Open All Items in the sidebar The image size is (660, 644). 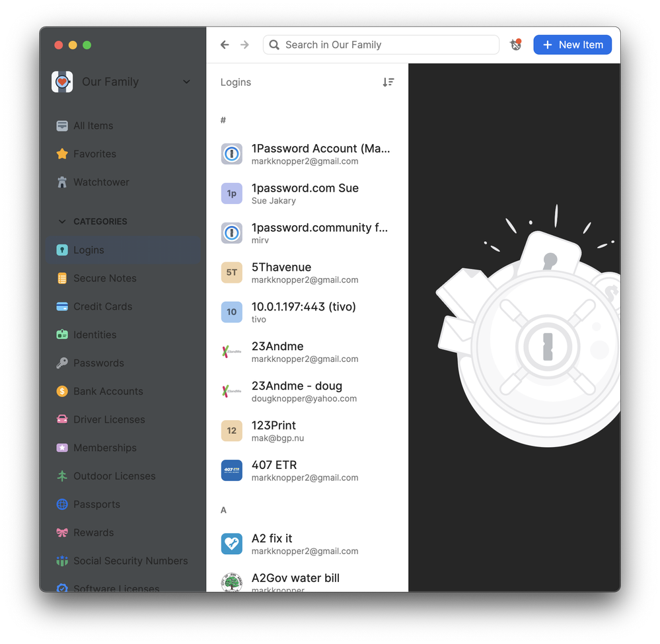(92, 126)
